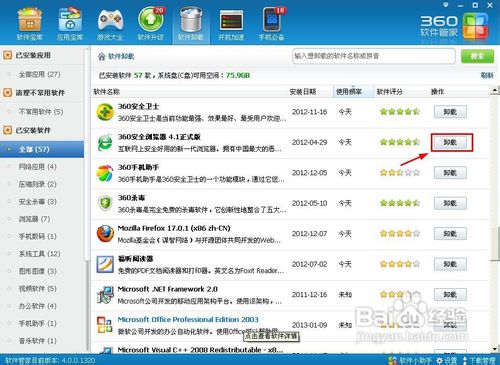Select 图形图像 (3) category
The image size is (500, 365).
click(x=37, y=271)
